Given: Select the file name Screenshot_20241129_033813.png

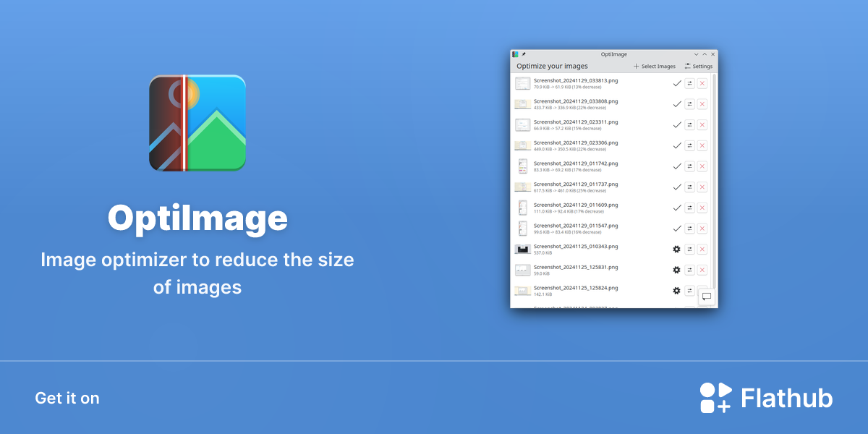Looking at the screenshot, I should tap(576, 80).
